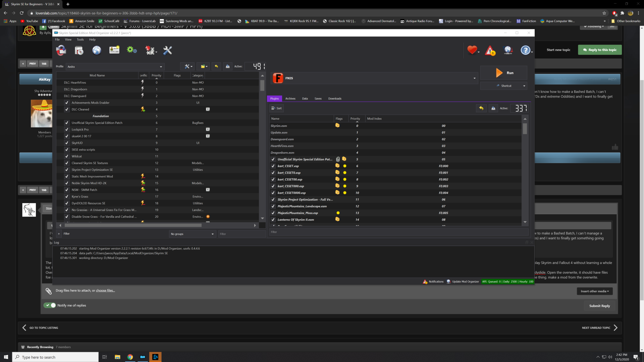Click the Submit Reply button

tap(600, 306)
